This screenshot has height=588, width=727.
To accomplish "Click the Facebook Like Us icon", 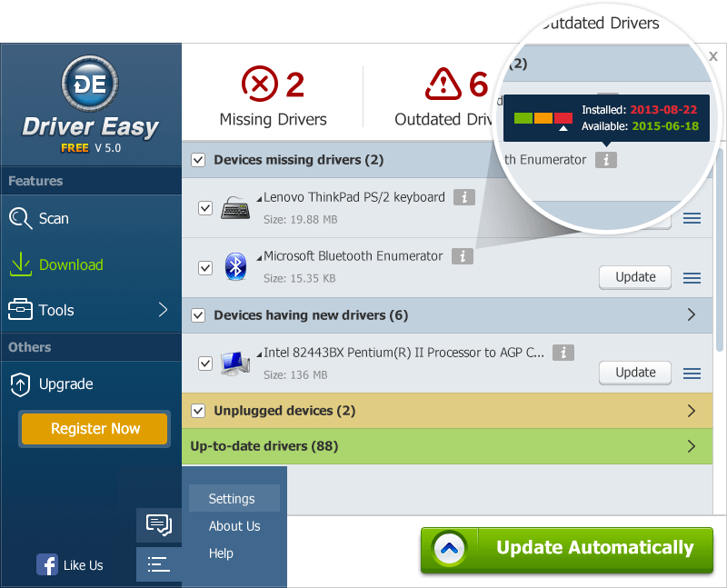I will 47,565.
